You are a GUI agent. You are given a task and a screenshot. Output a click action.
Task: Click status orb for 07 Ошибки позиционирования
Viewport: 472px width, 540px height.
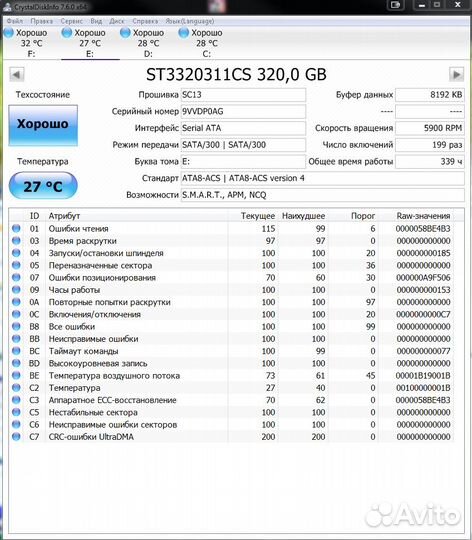coord(16,277)
